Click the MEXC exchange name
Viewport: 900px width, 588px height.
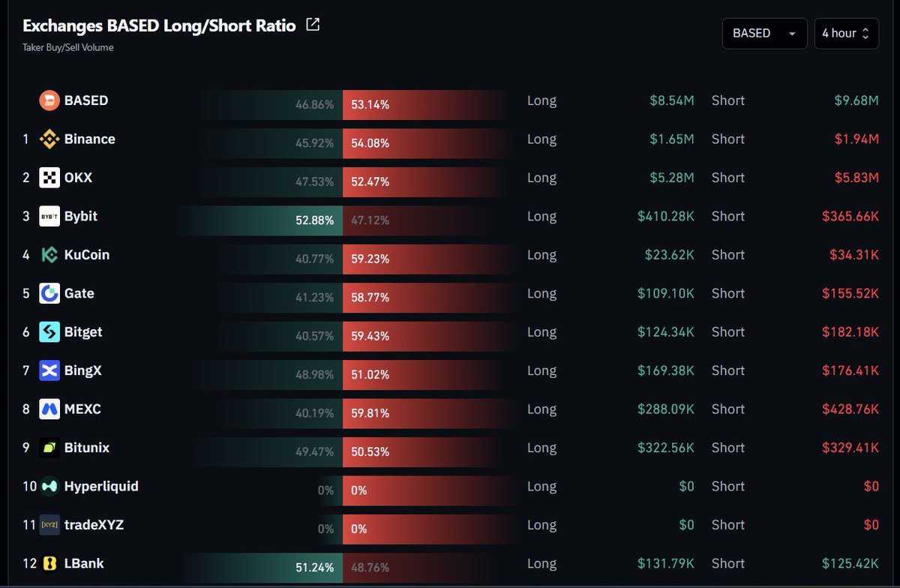[82, 409]
